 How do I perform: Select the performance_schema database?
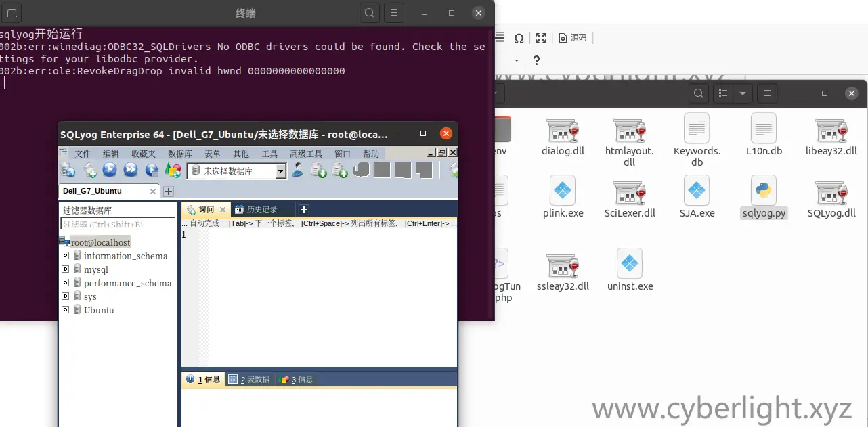coord(127,283)
